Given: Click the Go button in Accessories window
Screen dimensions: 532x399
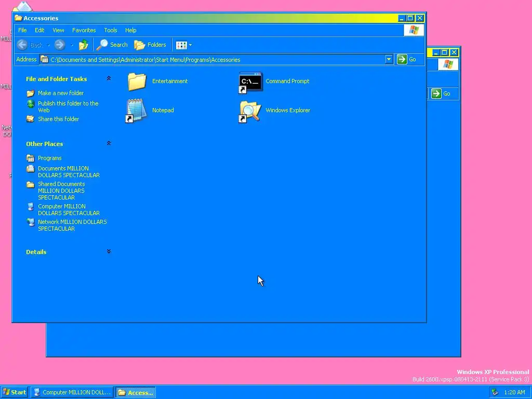Looking at the screenshot, I should coord(406,59).
